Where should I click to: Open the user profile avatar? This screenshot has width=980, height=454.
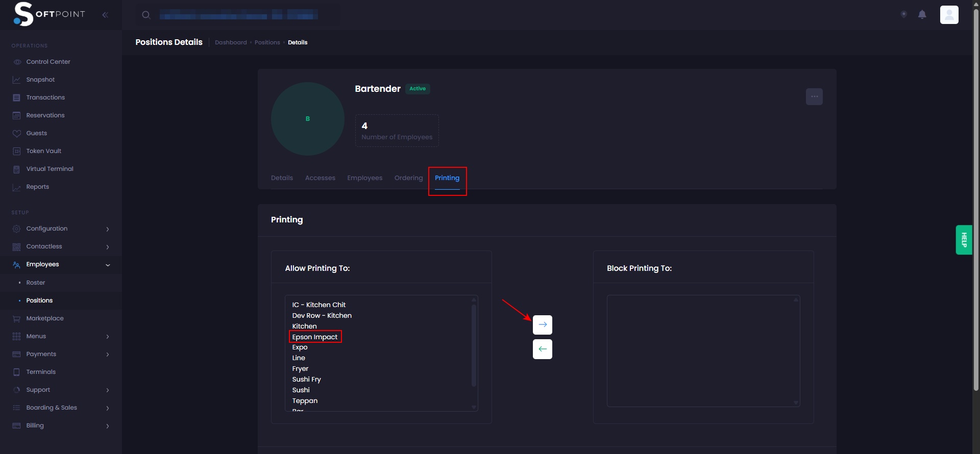coord(949,15)
